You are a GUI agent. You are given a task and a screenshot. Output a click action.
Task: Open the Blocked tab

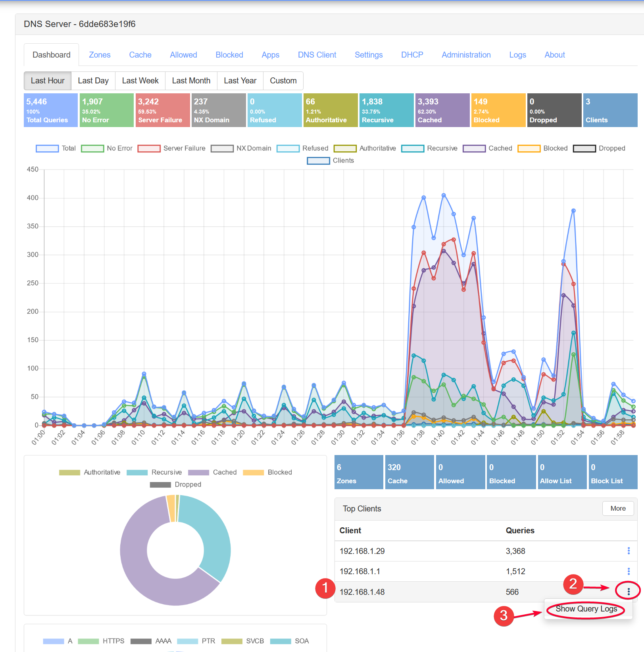(x=229, y=55)
